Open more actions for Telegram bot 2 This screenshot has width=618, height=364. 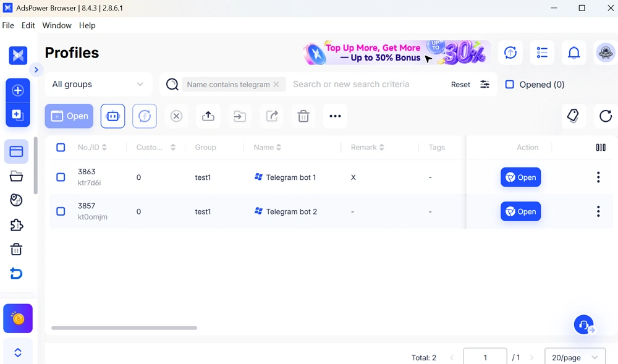pyautogui.click(x=598, y=211)
